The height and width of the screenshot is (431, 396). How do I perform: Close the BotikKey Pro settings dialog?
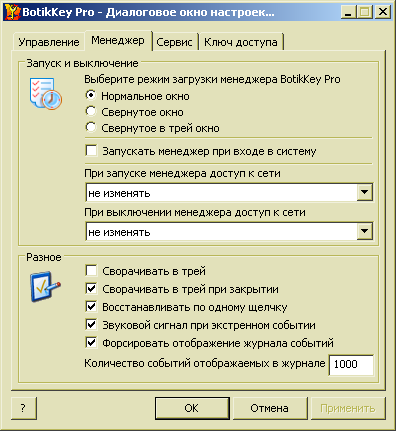(383, 12)
